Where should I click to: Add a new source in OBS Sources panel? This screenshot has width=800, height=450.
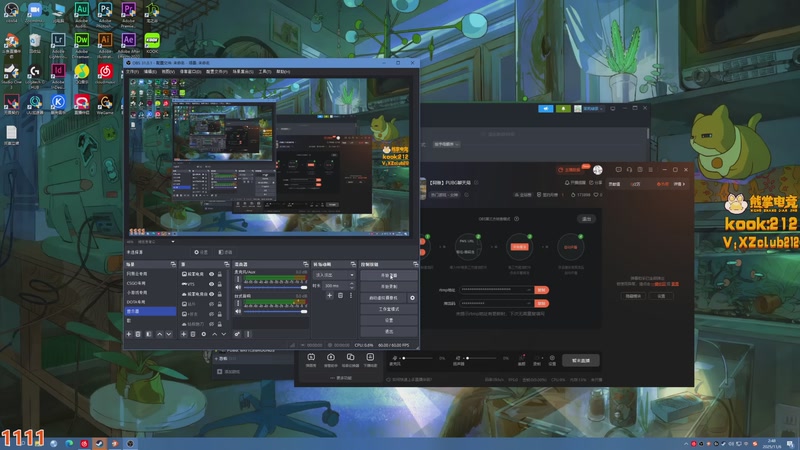pos(184,334)
